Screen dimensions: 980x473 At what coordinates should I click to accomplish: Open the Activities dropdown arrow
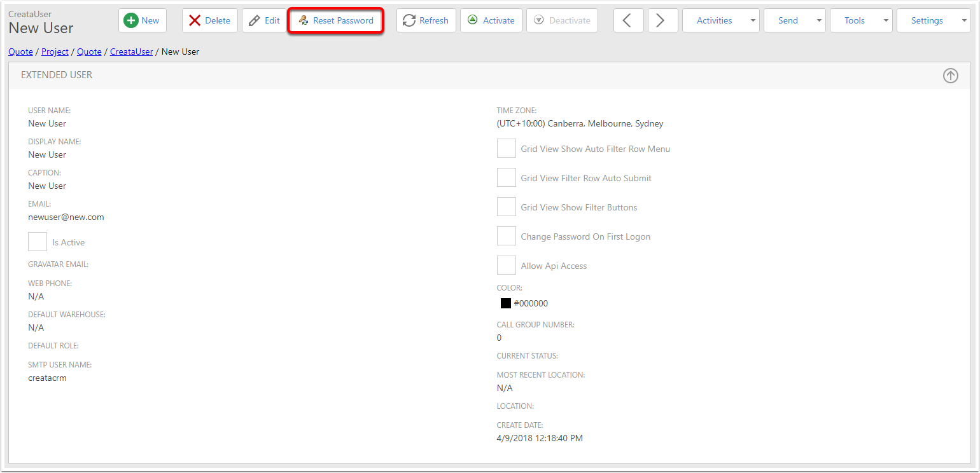pos(753,21)
